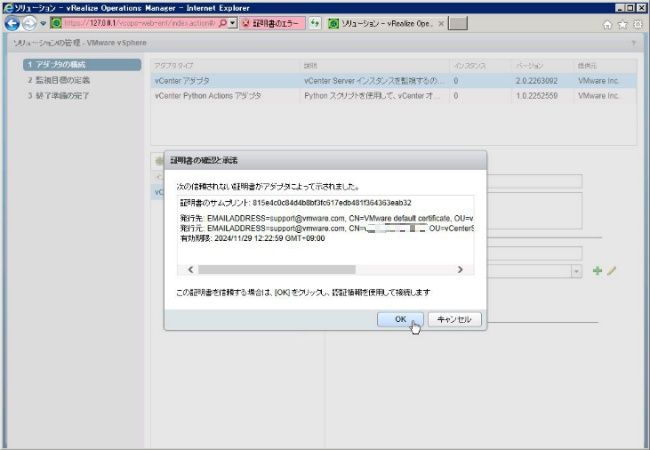Open the address bar autocomplete dropdown arrow
650x450 pixels.
(233, 23)
